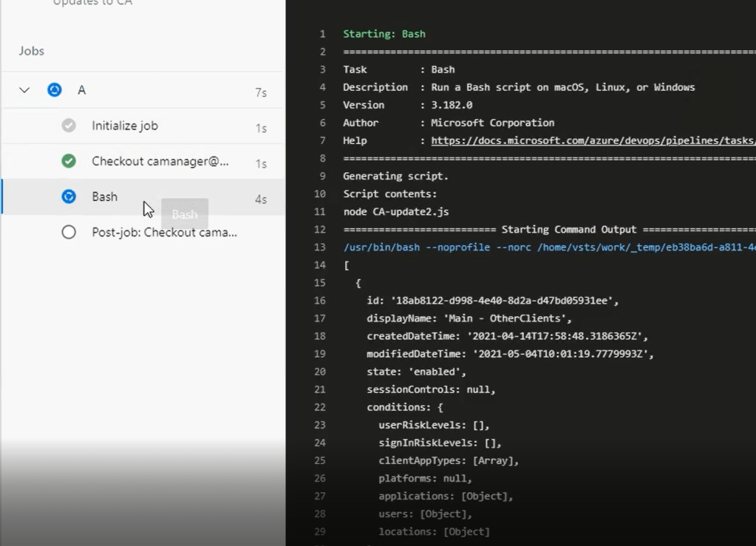Click the /usr/bin/bash command line
The height and width of the screenshot is (546, 756).
548,247
